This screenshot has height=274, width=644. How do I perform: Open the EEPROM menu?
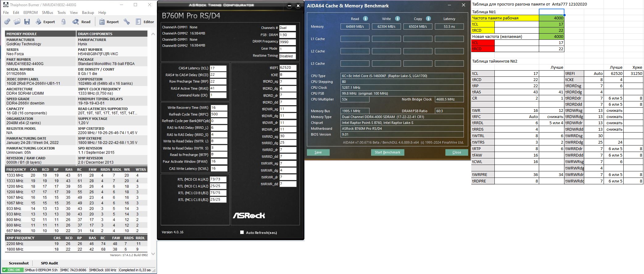point(31,13)
